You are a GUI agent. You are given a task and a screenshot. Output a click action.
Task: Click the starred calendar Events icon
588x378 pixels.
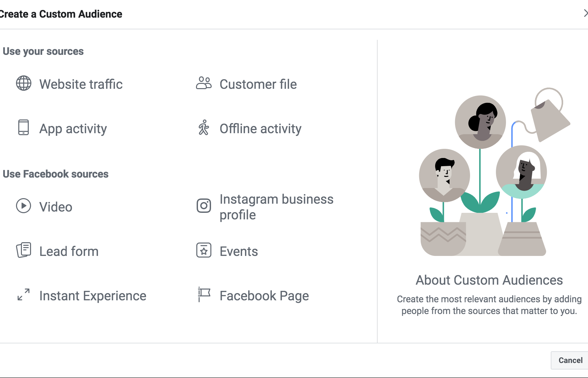point(204,250)
